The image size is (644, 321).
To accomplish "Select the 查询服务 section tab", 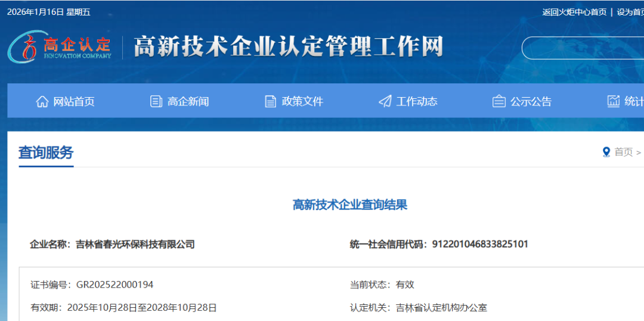I will coord(46,153).
